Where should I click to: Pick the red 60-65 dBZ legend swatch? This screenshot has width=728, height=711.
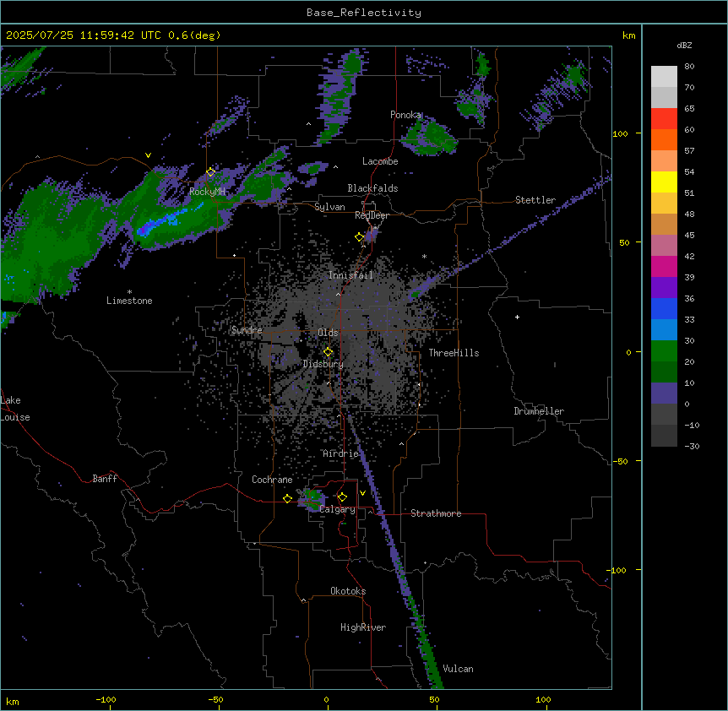point(664,119)
